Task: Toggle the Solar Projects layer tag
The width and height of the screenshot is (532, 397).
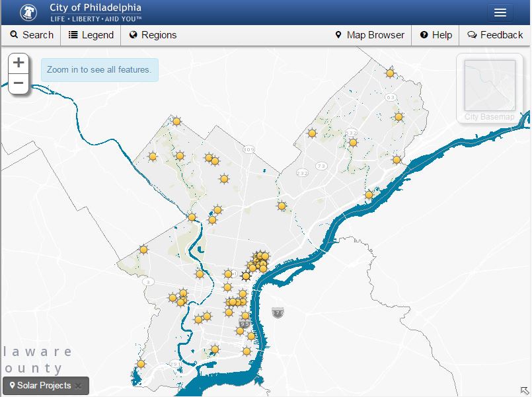Action: [x=41, y=385]
